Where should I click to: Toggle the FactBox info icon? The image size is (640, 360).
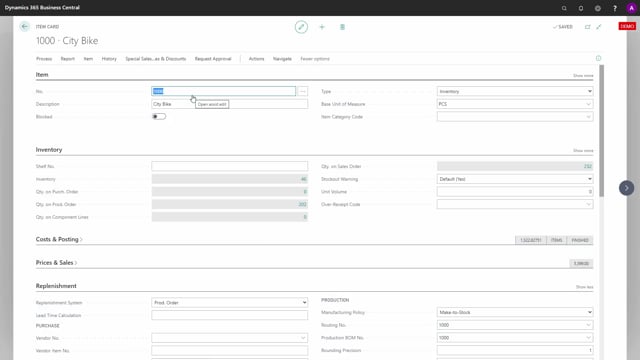click(x=598, y=58)
